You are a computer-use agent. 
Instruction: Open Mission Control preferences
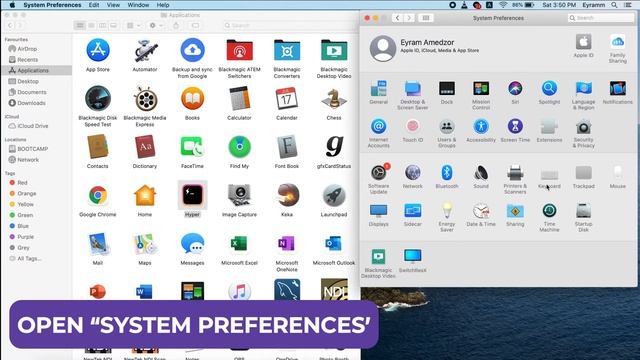pyautogui.click(x=481, y=95)
